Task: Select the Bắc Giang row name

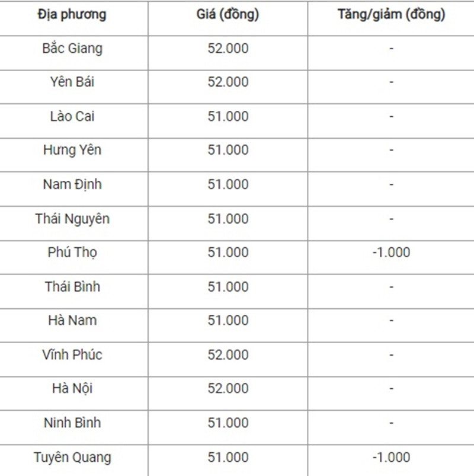Action: click(x=72, y=49)
